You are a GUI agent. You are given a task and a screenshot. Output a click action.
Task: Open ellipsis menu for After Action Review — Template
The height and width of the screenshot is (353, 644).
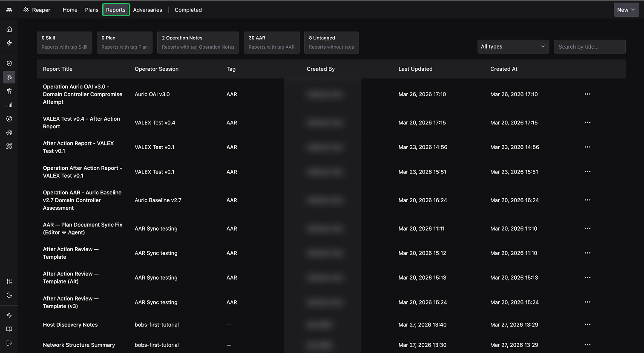[587, 253]
